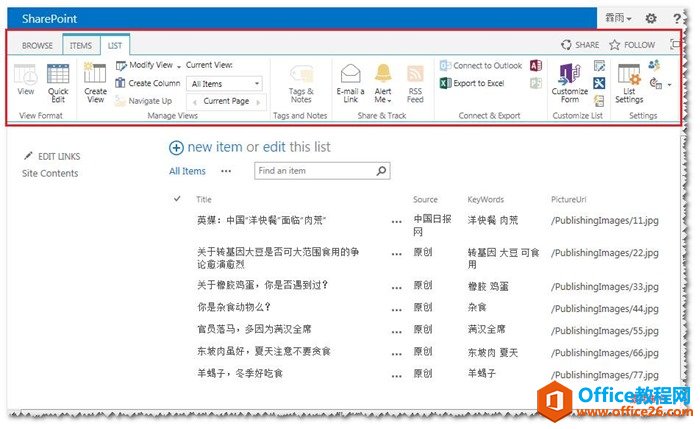Select the LIST ribbon tab
This screenshot has height=429, width=700.
point(115,46)
